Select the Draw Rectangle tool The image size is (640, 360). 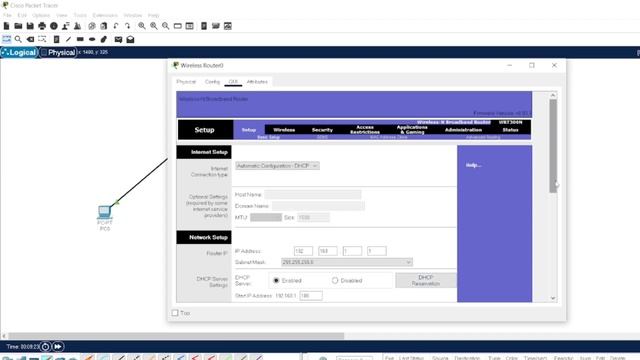pos(80,39)
